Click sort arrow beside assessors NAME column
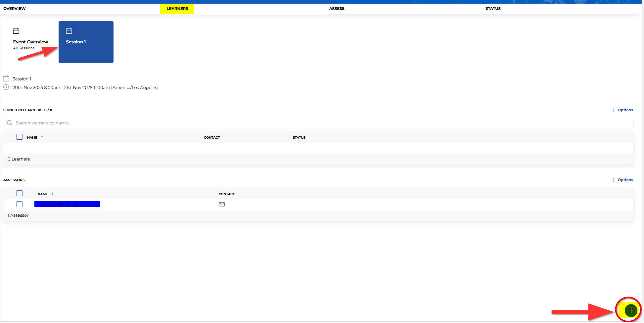Viewport: 644px width, 323px height. pyautogui.click(x=53, y=194)
